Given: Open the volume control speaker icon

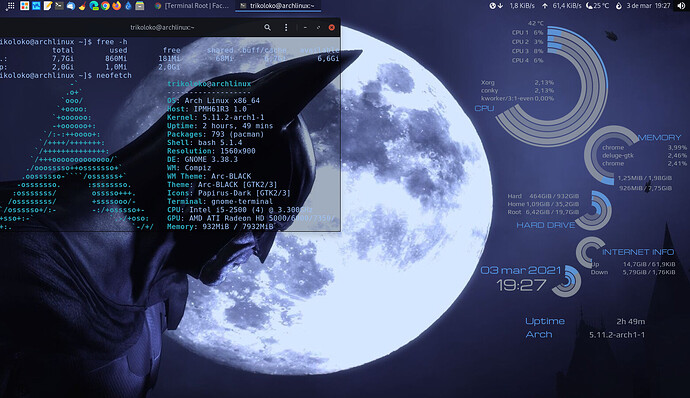Looking at the screenshot, I should tap(681, 6).
